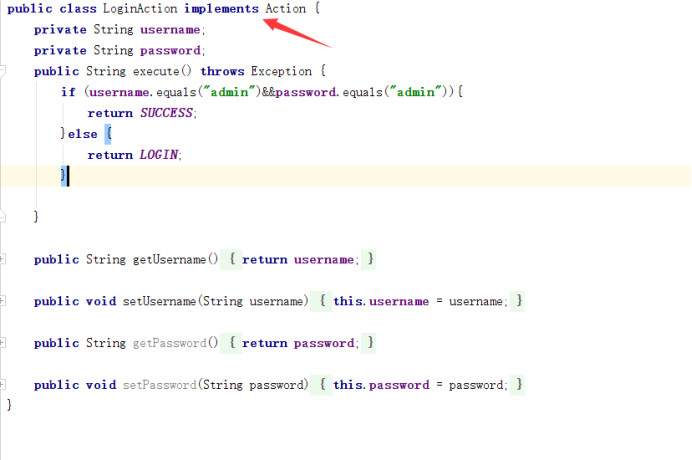Click 'admin' string inside password.equals call

click(416, 92)
